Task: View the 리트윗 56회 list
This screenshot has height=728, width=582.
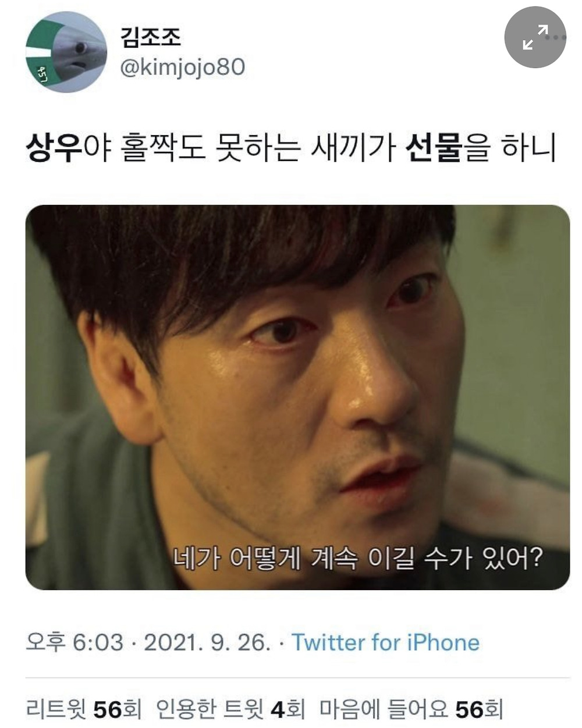Action: (x=84, y=709)
